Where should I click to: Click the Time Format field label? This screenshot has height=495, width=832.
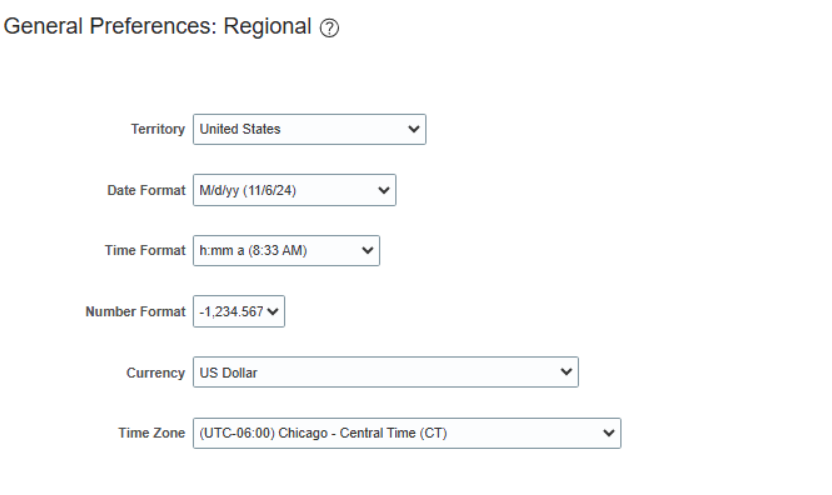pyautogui.click(x=145, y=250)
